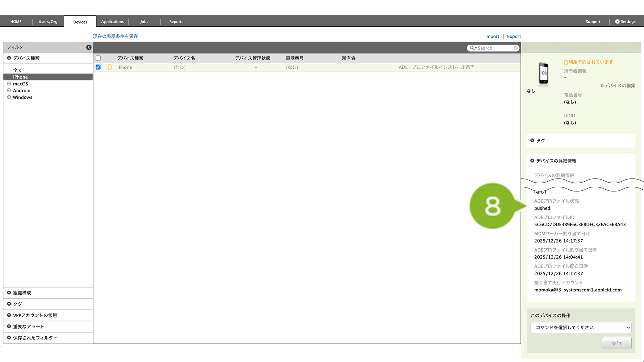Switch to the Users/Org tab
Image resolution: width=644 pixels, height=362 pixels.
[48, 22]
